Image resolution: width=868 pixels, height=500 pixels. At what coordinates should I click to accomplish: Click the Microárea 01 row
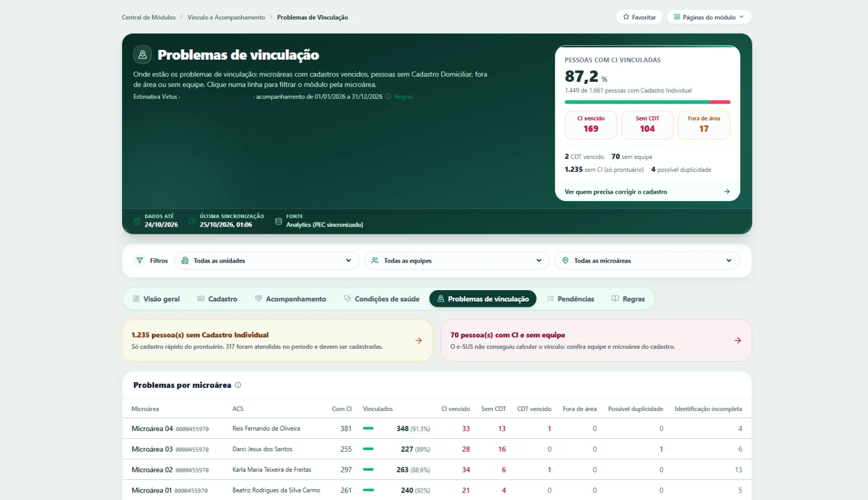coord(437,490)
